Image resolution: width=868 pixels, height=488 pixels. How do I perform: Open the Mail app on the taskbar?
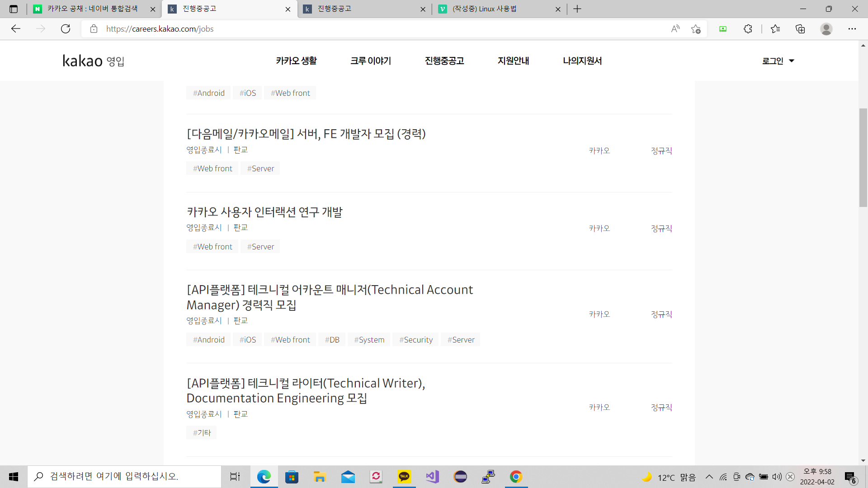[348, 477]
